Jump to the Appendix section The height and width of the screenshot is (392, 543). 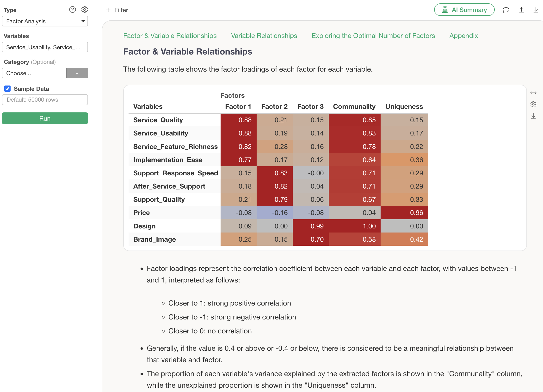tap(463, 36)
